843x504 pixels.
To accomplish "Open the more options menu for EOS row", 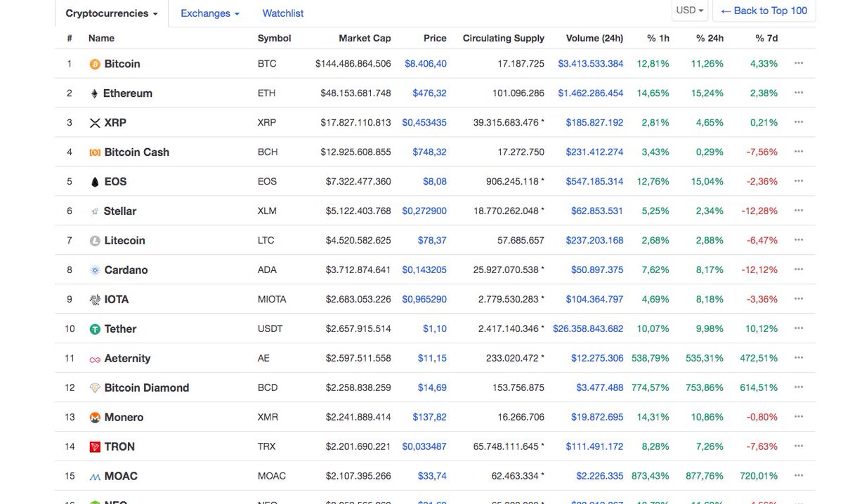I will [799, 181].
